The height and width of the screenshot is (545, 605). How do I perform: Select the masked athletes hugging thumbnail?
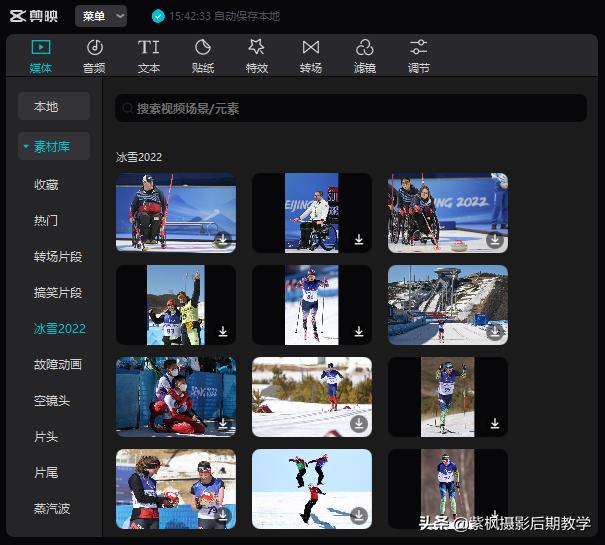pos(176,397)
